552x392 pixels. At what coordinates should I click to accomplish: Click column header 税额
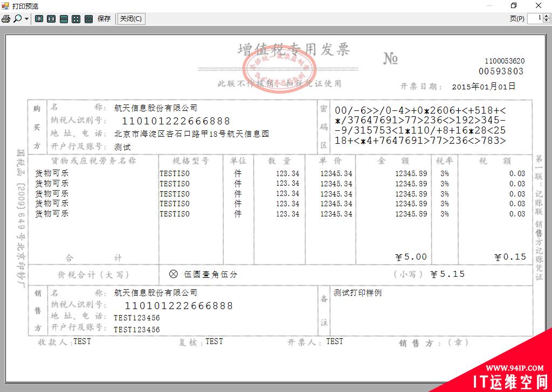click(495, 161)
